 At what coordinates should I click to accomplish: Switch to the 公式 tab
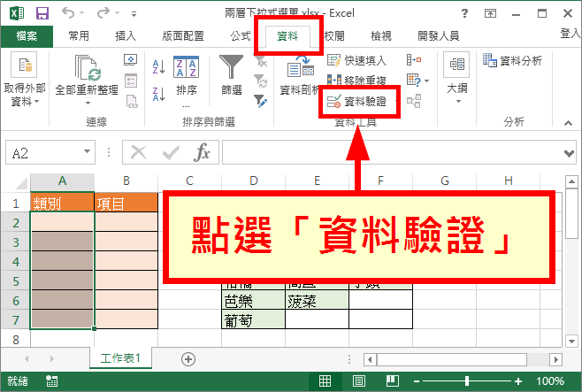241,36
